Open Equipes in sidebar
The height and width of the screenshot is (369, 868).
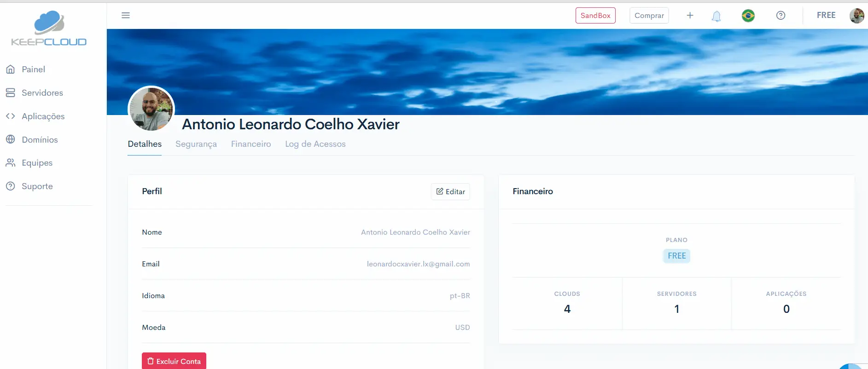point(37,163)
